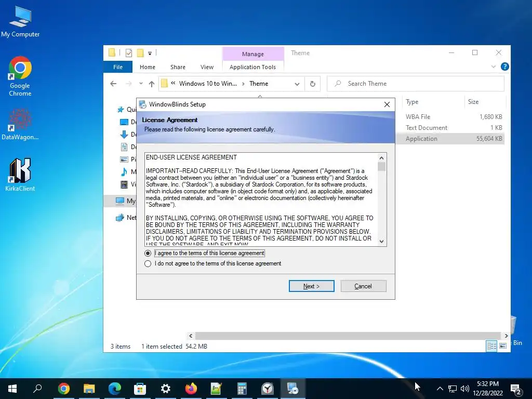Click license agreement scrollbar up arrow
The image size is (532, 399).
382,158
